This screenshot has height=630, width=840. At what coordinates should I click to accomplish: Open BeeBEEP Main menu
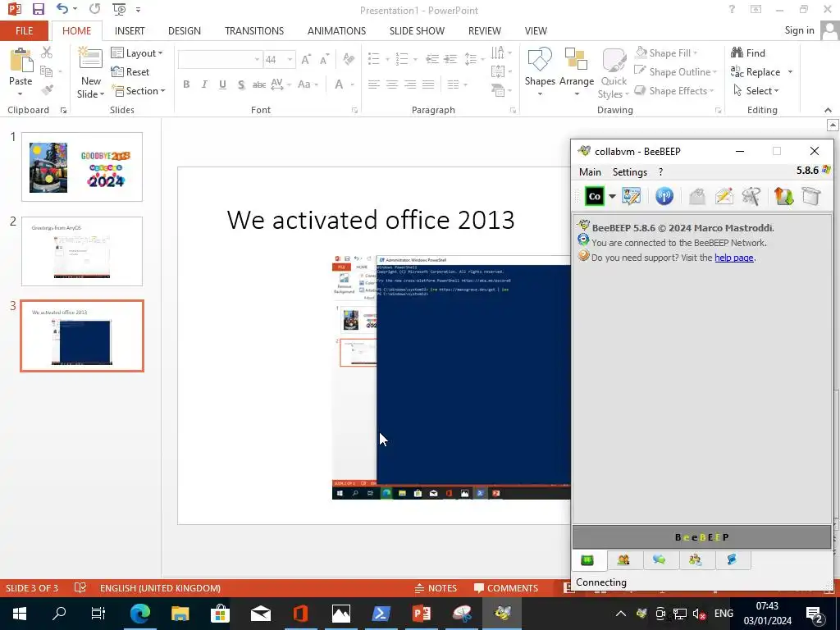pos(590,172)
